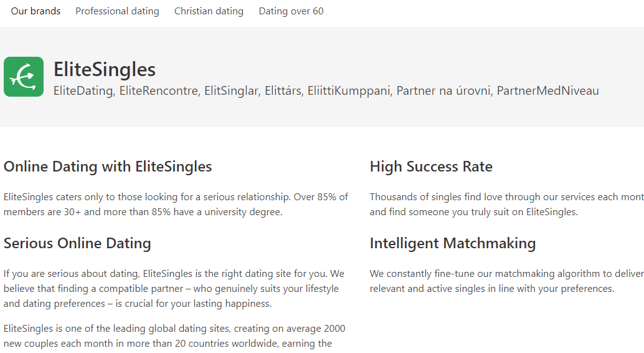Click Elittárs in the brand names list
This screenshot has height=353, width=644.
click(x=283, y=91)
